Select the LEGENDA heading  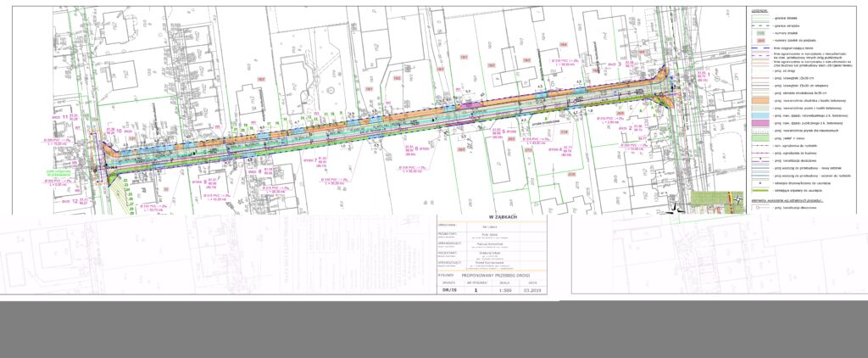click(x=759, y=10)
